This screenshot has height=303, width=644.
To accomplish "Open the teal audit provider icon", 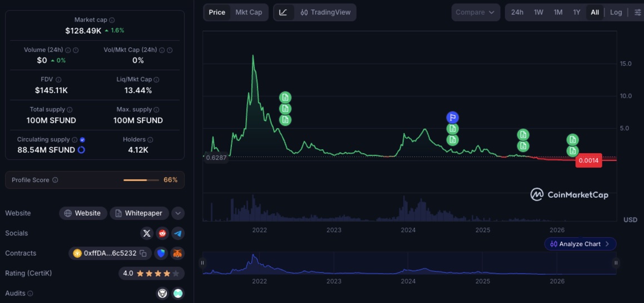I will pyautogui.click(x=178, y=293).
